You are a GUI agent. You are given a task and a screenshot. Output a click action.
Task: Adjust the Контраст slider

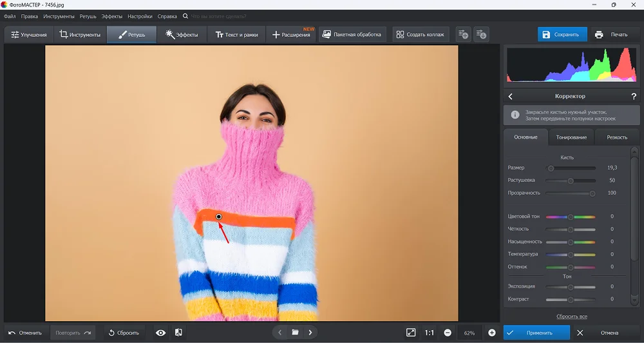(x=571, y=300)
